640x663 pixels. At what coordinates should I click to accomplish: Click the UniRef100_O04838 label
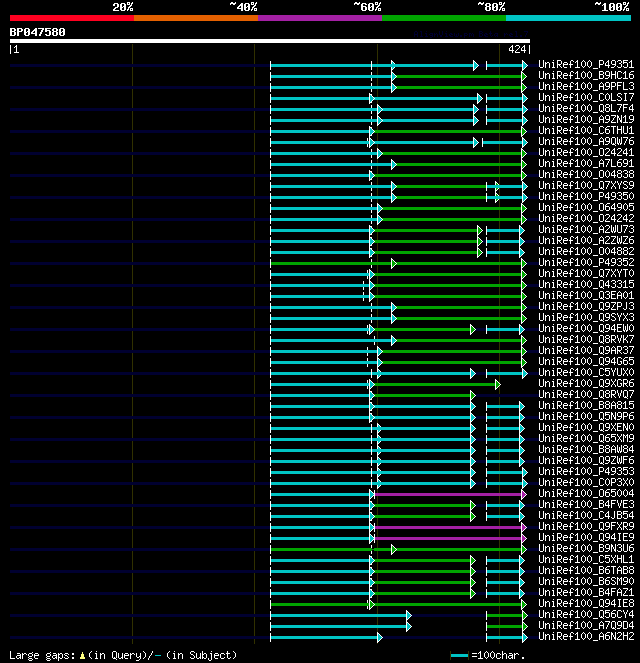click(x=586, y=174)
